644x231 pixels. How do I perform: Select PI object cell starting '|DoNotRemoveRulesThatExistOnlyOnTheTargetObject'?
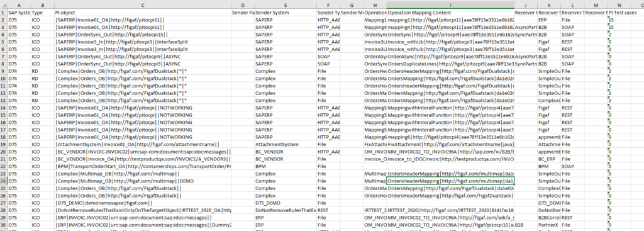pyautogui.click(x=143, y=210)
